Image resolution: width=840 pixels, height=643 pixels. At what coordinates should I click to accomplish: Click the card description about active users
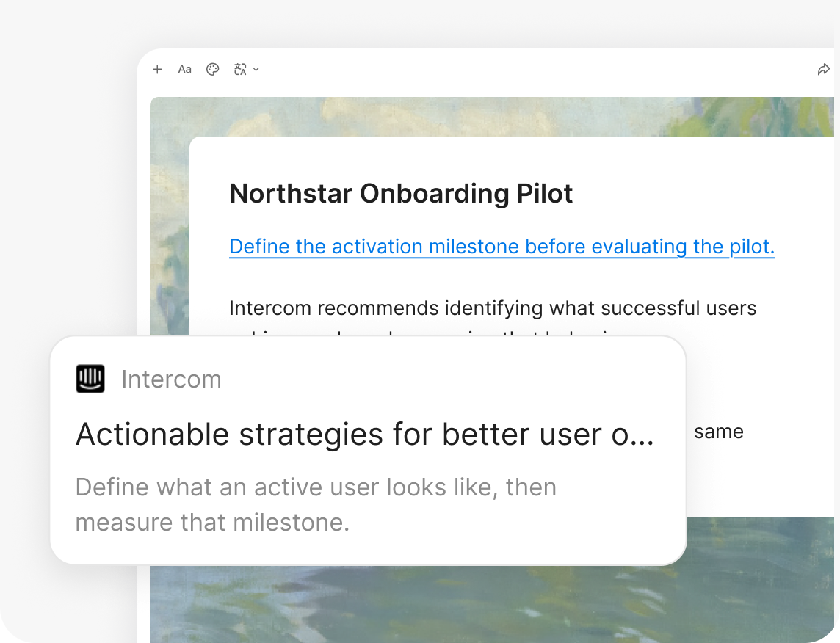316,504
